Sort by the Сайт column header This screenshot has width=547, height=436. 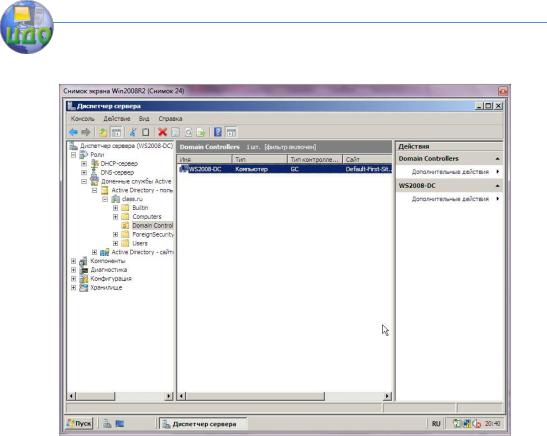tap(367, 159)
